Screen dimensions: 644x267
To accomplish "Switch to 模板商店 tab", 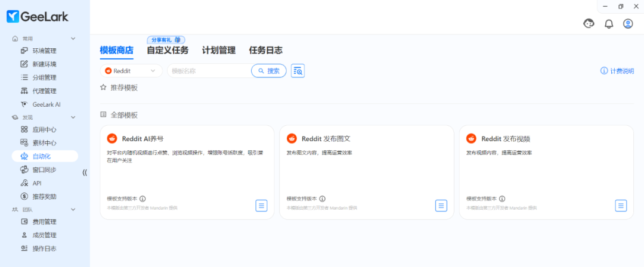I will pos(117,51).
